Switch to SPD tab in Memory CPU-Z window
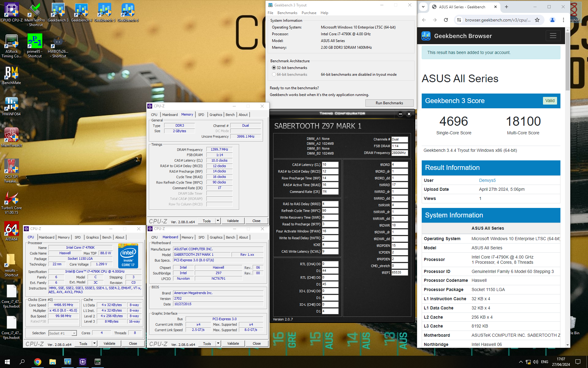 tap(201, 115)
